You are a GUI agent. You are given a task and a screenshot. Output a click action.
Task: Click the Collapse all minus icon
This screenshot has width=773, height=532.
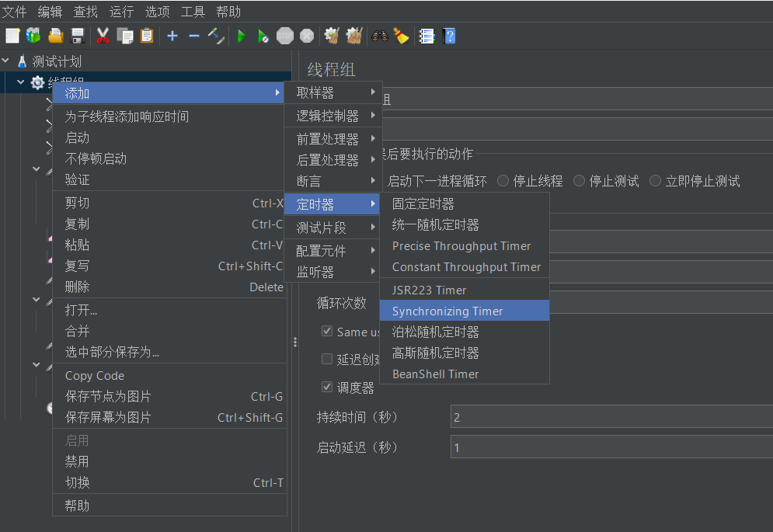click(x=194, y=36)
